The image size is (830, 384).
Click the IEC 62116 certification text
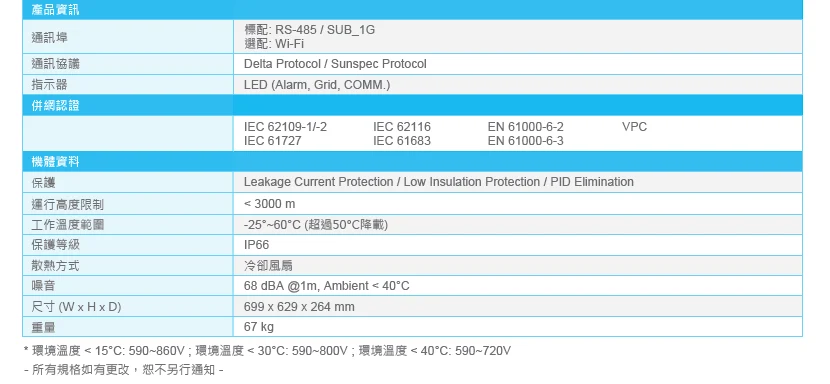tap(402, 127)
